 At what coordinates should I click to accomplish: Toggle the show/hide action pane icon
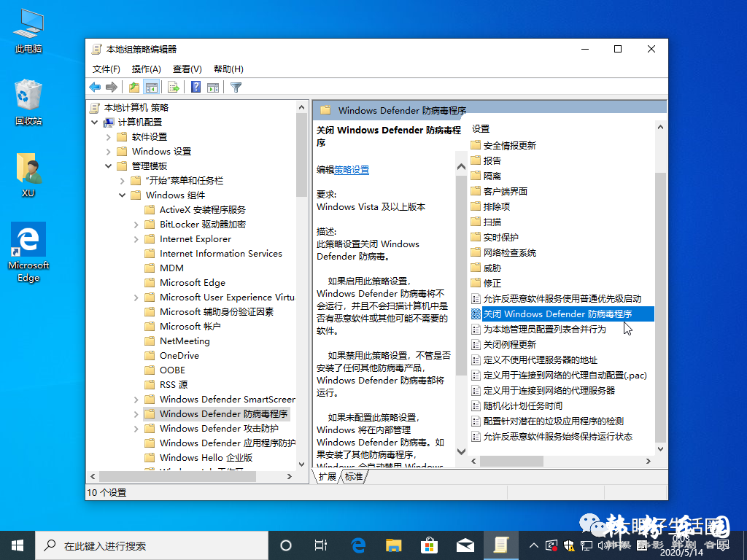tap(213, 87)
